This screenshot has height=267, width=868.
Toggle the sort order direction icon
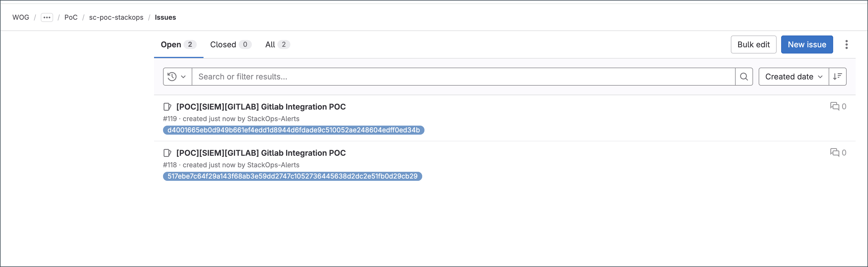click(x=838, y=77)
